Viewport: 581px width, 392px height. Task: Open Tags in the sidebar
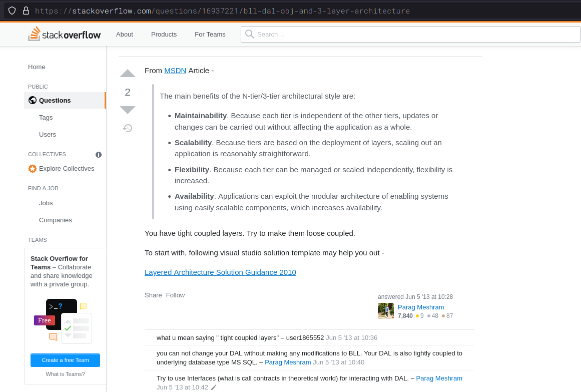[46, 118]
